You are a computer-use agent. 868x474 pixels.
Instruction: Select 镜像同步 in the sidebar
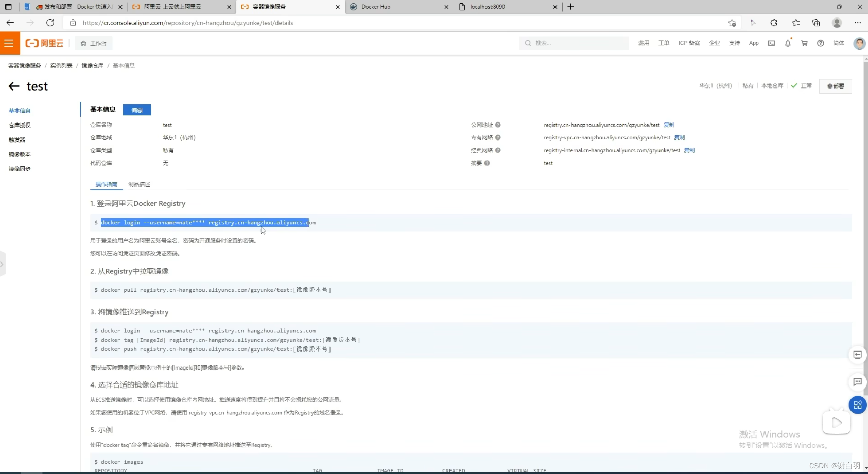click(20, 169)
